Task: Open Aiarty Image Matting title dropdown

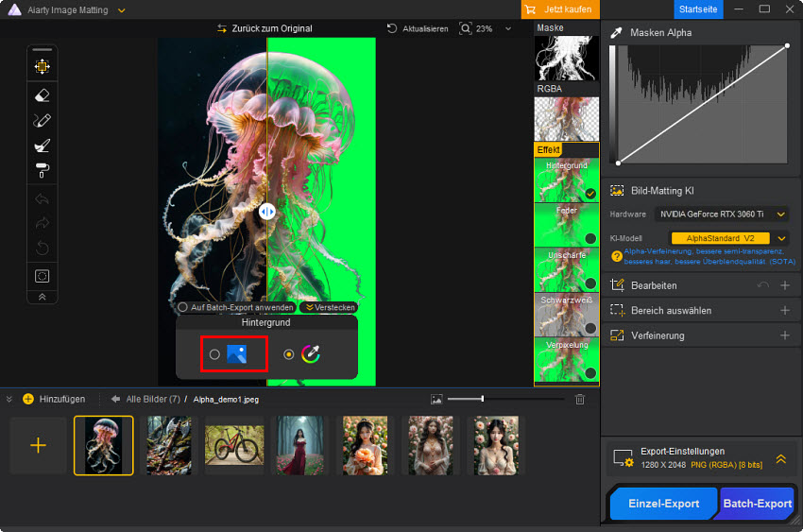Action: pos(121,10)
